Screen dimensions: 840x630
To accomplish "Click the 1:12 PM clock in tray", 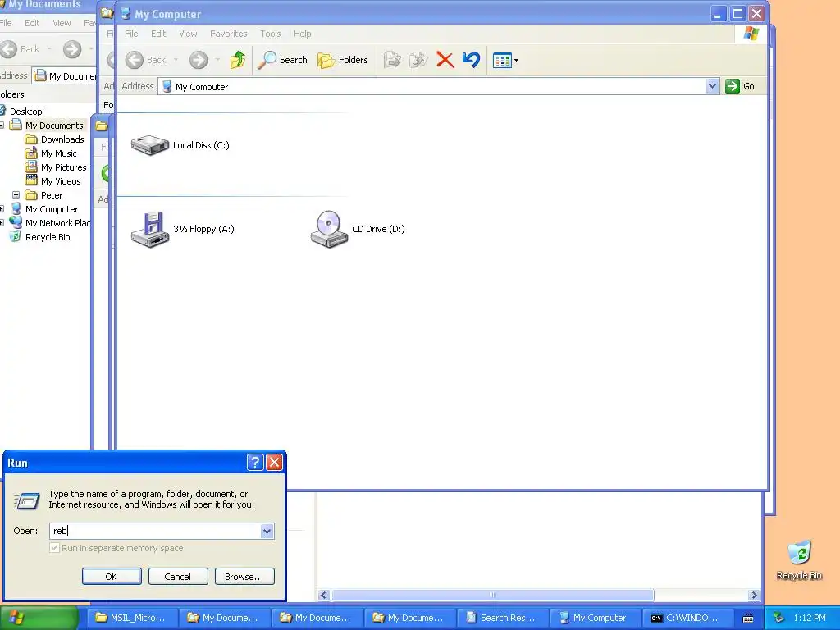I will 810,618.
